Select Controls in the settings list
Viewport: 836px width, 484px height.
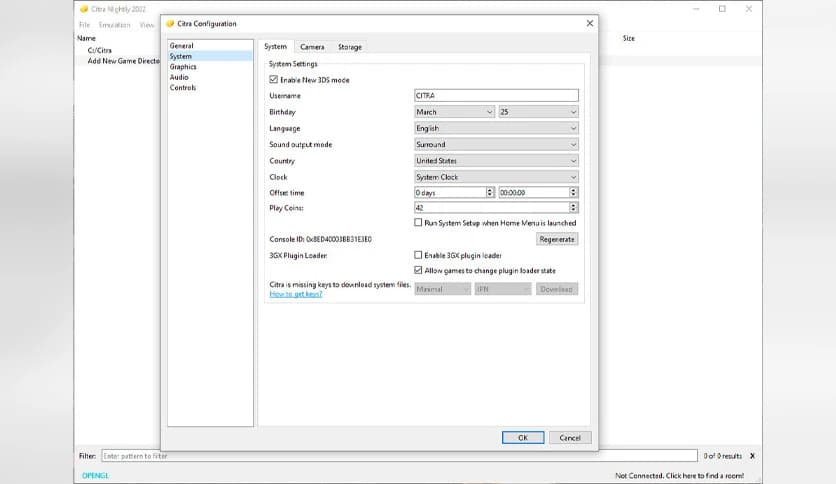pyautogui.click(x=210, y=87)
